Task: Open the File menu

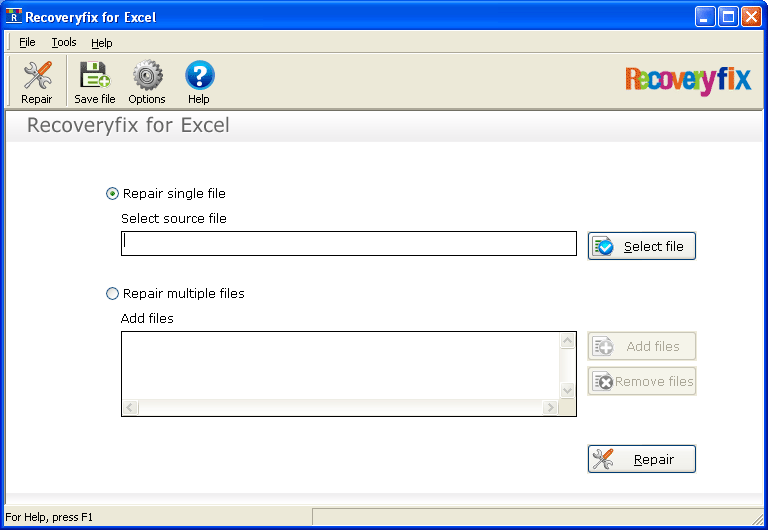Action: (27, 43)
